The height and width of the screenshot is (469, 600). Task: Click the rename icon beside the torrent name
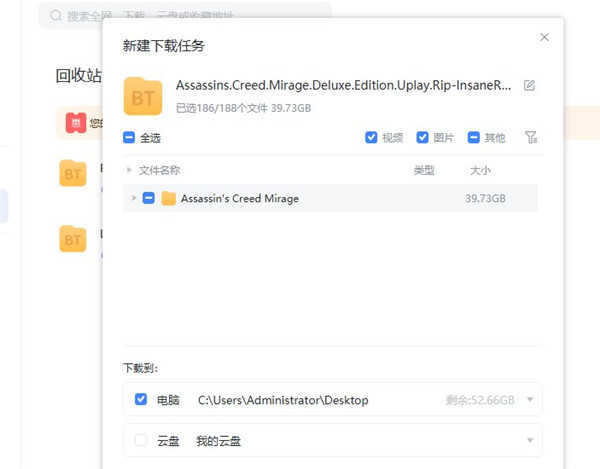529,86
